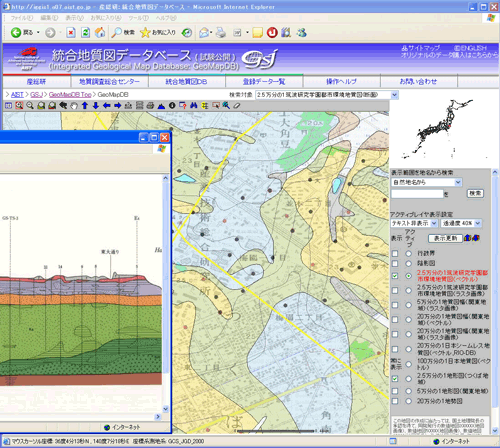Screen dimensions: 500x448
Task: Open browser Favorites star button
Action: (158, 33)
